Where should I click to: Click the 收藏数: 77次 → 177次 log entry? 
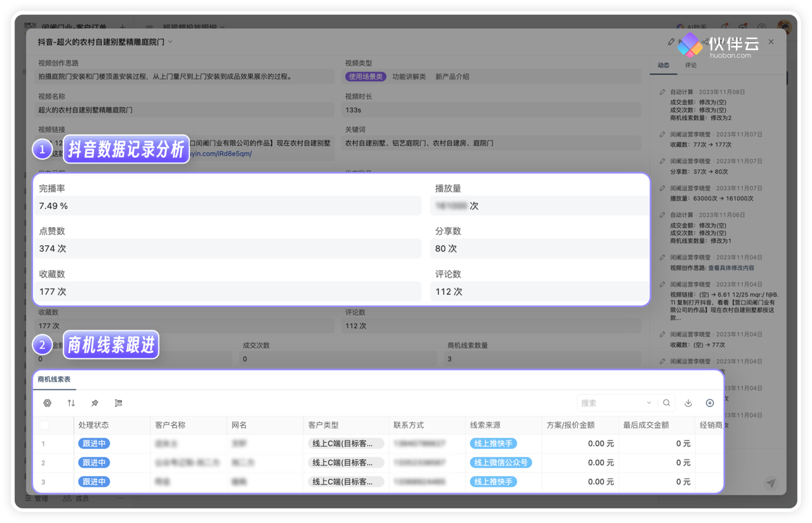[701, 145]
